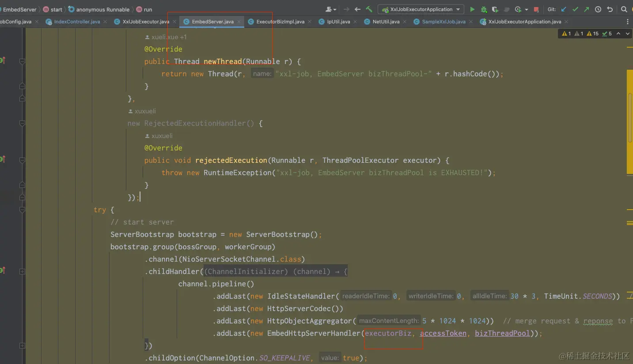Open Search Everywhere magnifier icon
The height and width of the screenshot is (364, 633).
[x=624, y=9]
